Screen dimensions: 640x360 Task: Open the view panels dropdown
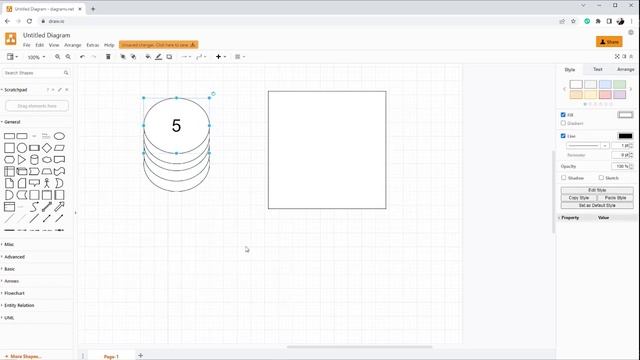point(12,57)
